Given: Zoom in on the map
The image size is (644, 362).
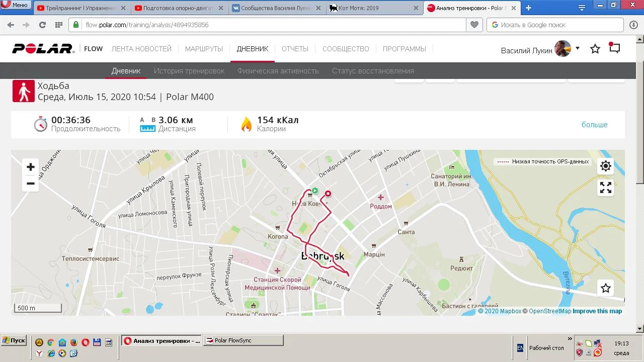Looking at the screenshot, I should click(x=31, y=167).
